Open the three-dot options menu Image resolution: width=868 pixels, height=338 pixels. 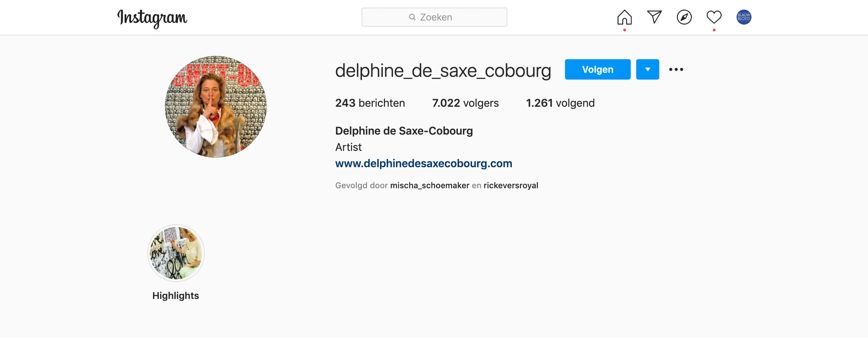click(676, 70)
